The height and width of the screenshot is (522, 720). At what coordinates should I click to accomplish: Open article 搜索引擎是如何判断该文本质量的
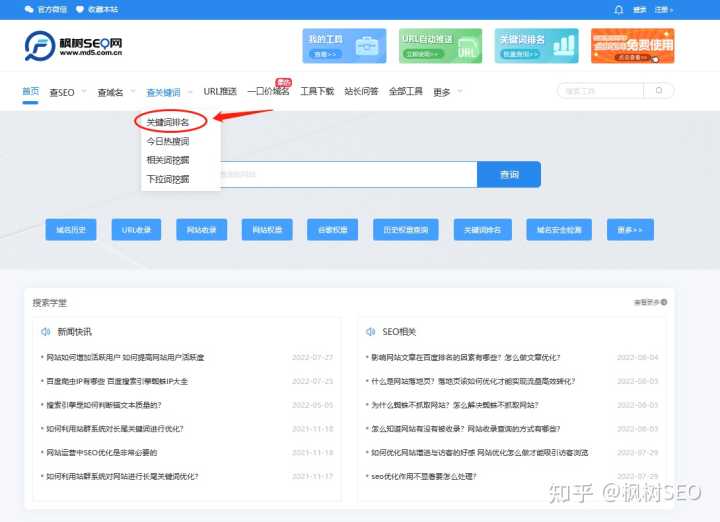point(104,405)
